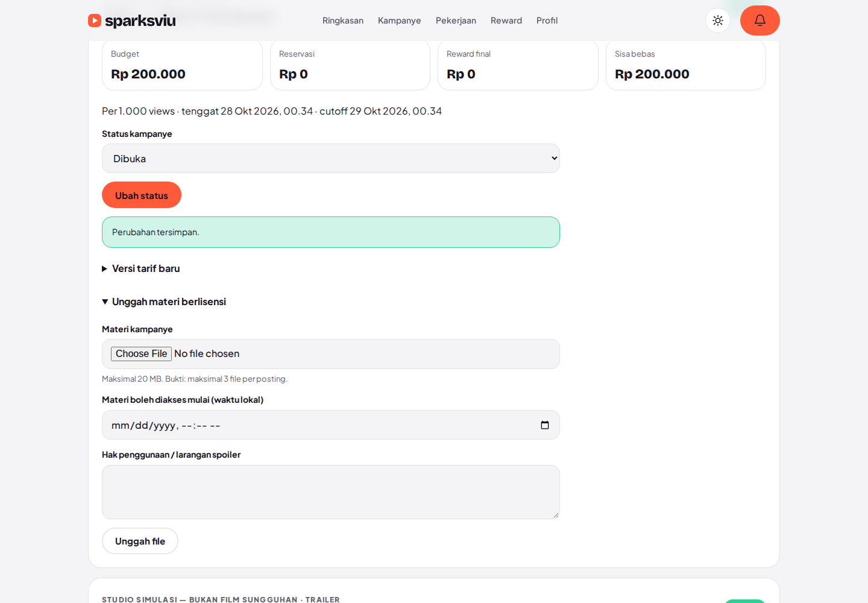Click the sparksviu play logo icon
The height and width of the screenshot is (603, 868).
tap(95, 21)
